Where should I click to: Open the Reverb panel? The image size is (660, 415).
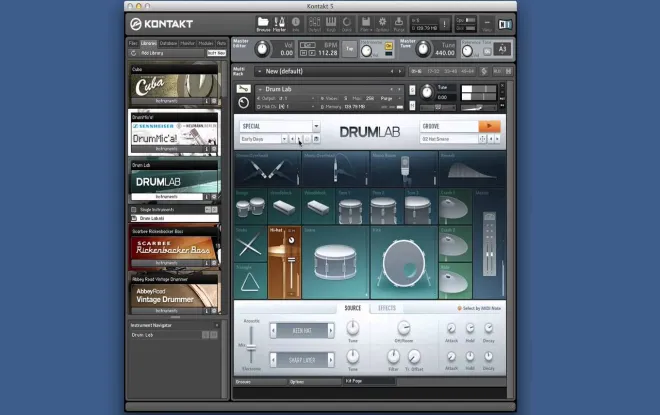(x=472, y=169)
